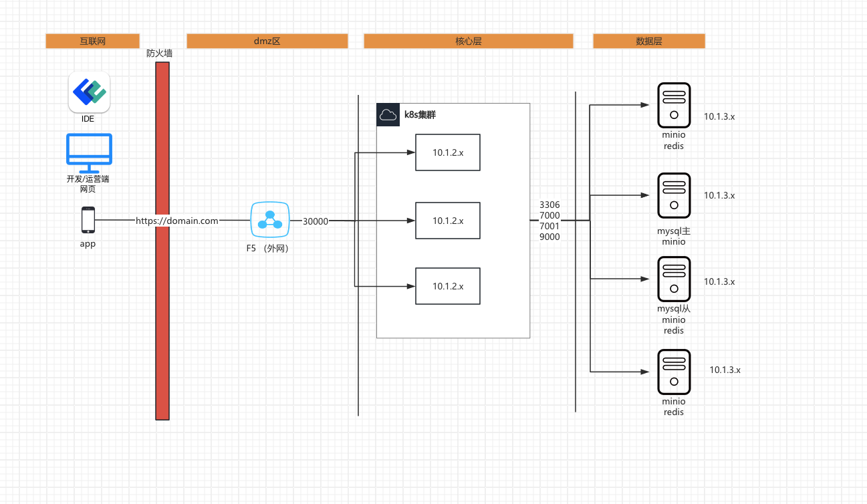Click the 核心层 header block
Image resolution: width=867 pixels, height=504 pixels.
(469, 41)
